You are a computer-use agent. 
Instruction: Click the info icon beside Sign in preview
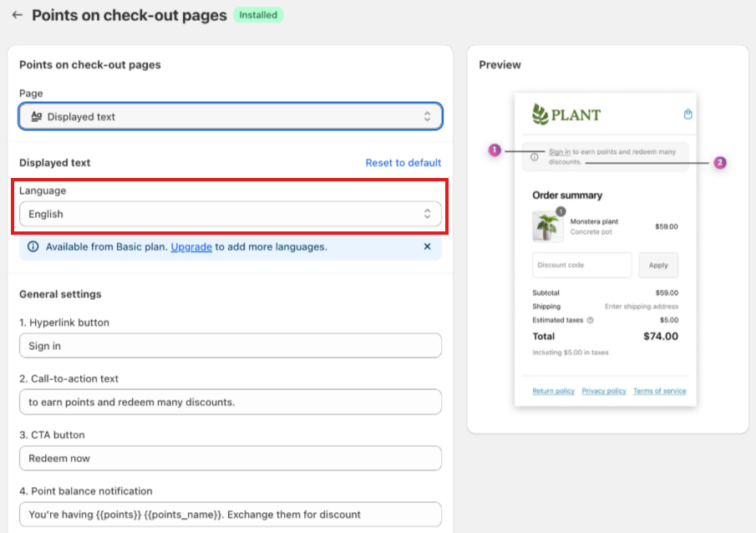click(x=535, y=157)
